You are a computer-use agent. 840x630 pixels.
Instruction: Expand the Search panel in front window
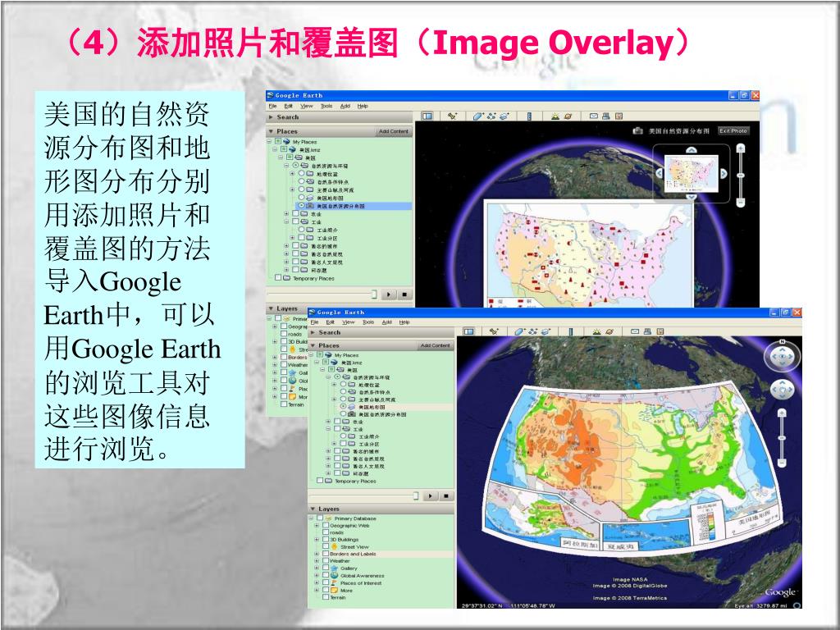(313, 332)
